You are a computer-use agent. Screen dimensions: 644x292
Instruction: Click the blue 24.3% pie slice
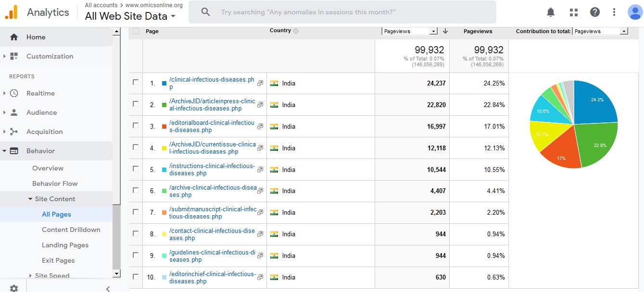595,102
